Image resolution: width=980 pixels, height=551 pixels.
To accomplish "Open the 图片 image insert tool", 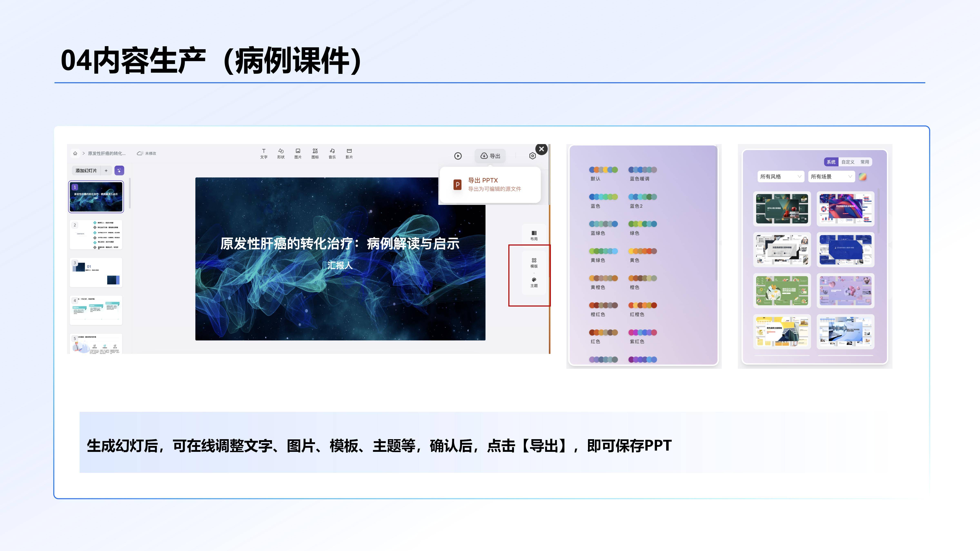I will point(298,153).
